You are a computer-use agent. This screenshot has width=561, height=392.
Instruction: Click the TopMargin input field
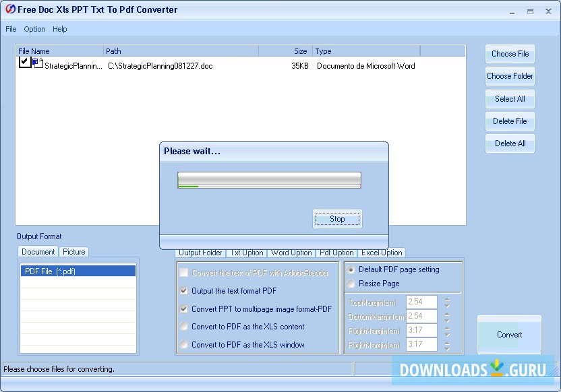421,301
